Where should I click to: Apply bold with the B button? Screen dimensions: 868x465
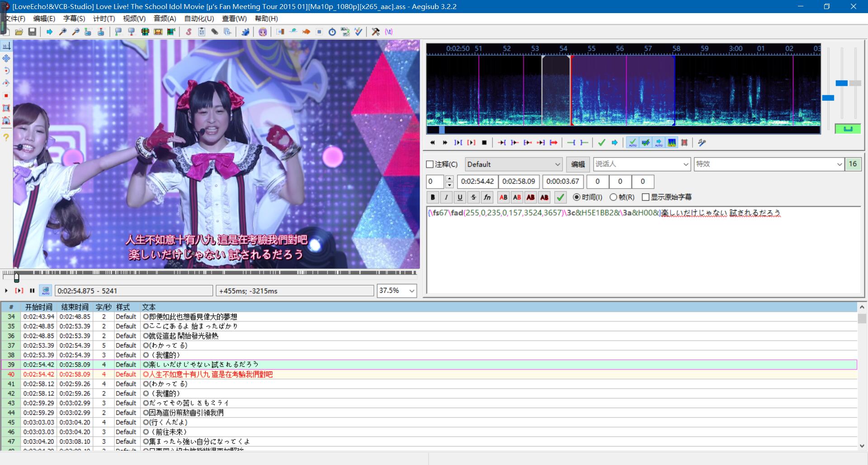(x=433, y=197)
